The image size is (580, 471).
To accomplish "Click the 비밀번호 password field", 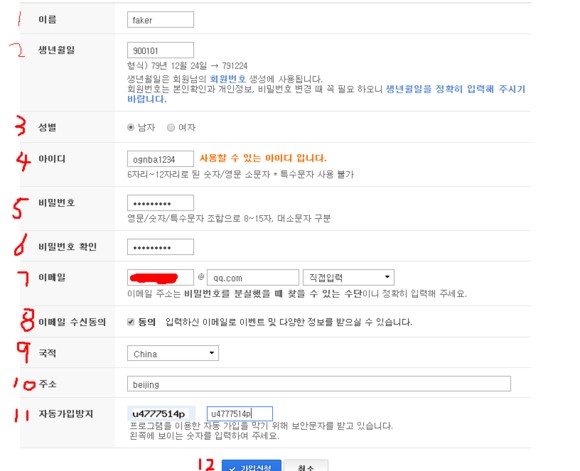I will [x=160, y=203].
